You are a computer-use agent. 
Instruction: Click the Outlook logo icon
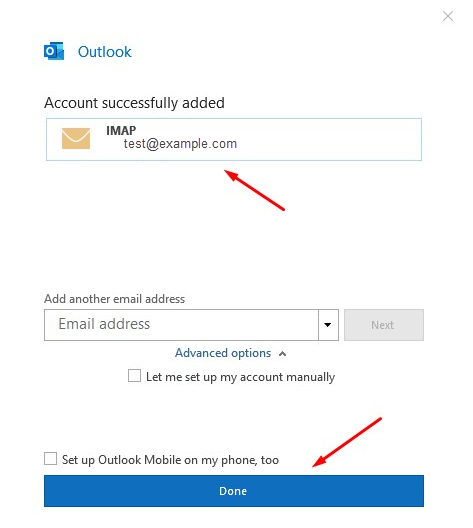tap(54, 51)
